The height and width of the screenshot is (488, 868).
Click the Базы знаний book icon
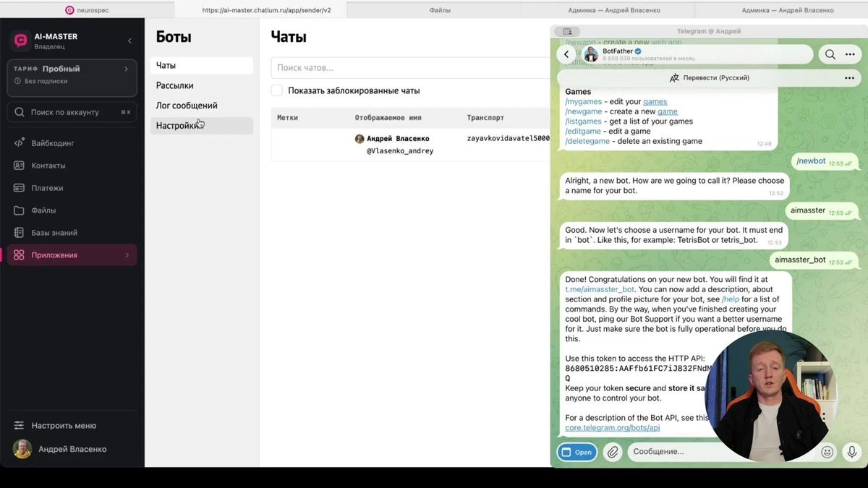click(19, 233)
